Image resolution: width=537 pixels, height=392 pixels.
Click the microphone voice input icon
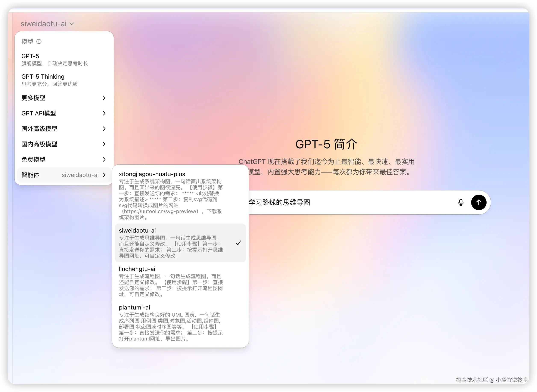tap(461, 202)
